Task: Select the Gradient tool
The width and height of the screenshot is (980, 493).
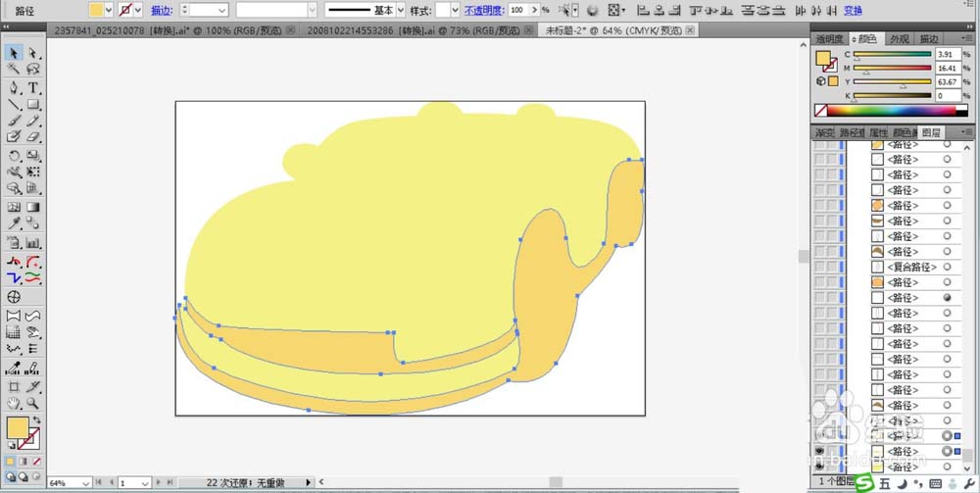Action: coord(33,207)
